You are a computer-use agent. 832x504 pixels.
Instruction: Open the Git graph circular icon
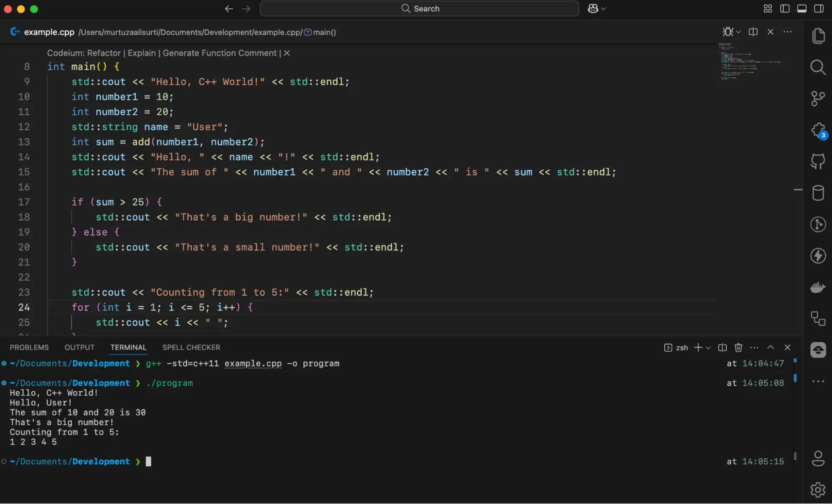click(x=818, y=224)
